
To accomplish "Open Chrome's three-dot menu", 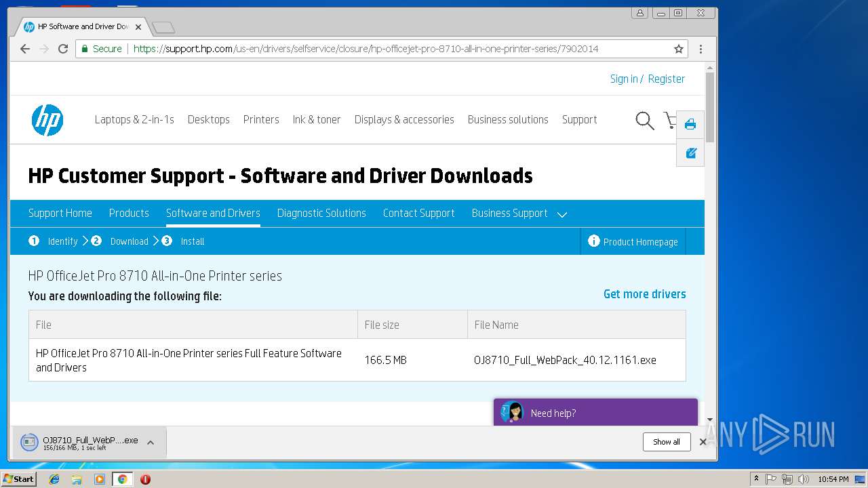I will (x=701, y=49).
